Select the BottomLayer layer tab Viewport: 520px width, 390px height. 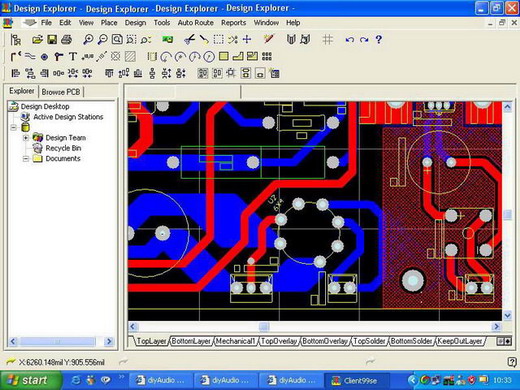[191, 341]
